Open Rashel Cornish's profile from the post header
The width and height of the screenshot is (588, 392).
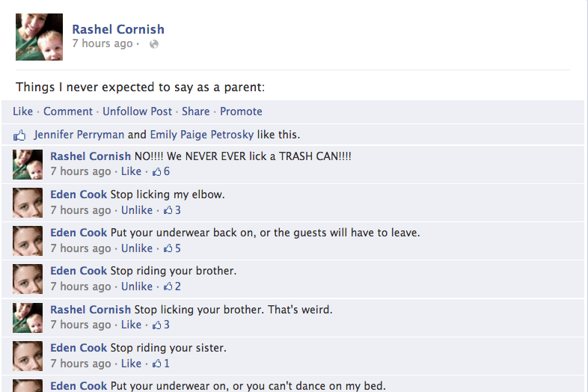coord(118,29)
